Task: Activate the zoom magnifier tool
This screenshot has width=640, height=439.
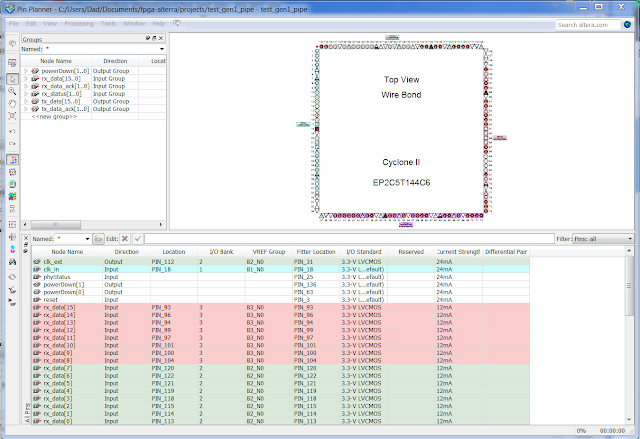Action: [x=12, y=91]
